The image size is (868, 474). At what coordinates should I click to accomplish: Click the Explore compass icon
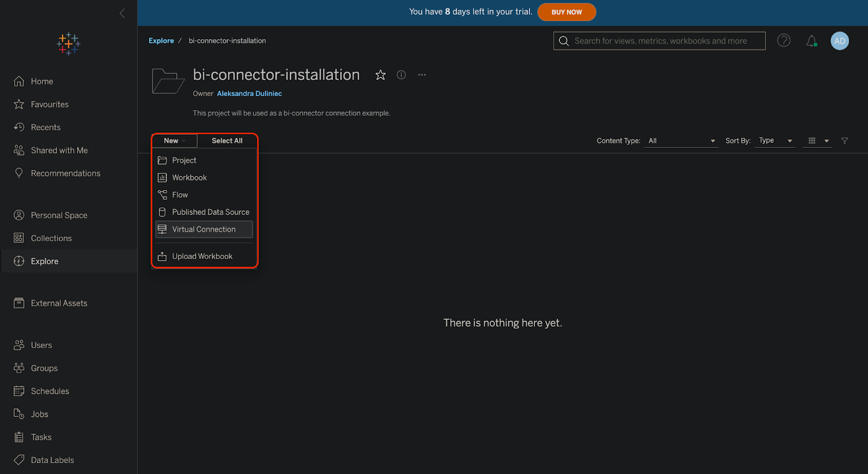(x=19, y=261)
